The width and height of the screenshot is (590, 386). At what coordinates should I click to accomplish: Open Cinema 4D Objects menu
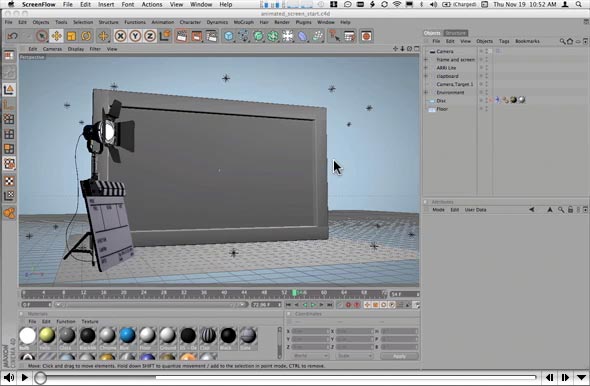pos(41,22)
